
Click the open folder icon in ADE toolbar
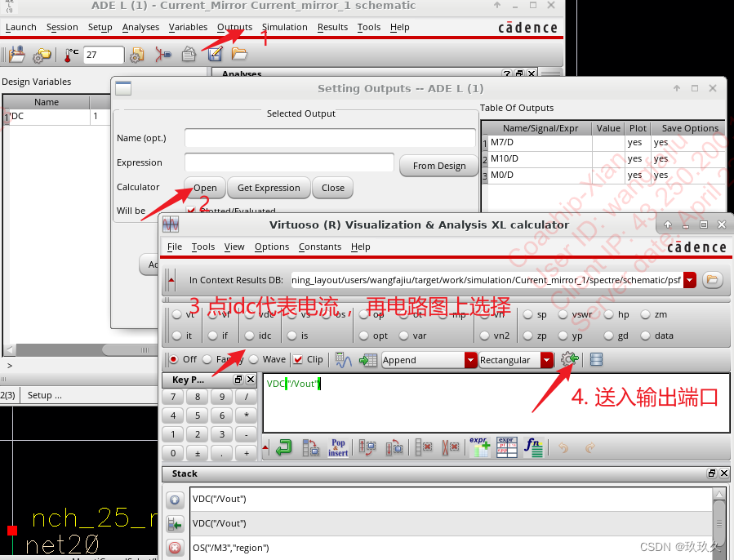[x=238, y=55]
